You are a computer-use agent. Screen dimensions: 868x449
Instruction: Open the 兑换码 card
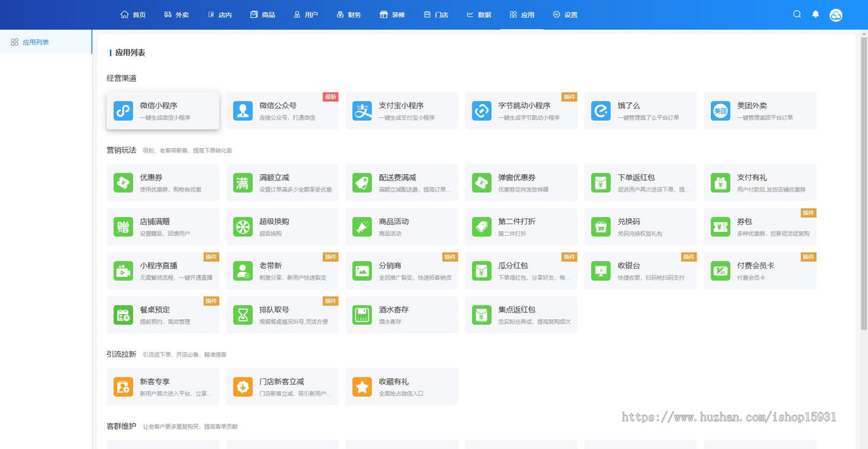640,227
